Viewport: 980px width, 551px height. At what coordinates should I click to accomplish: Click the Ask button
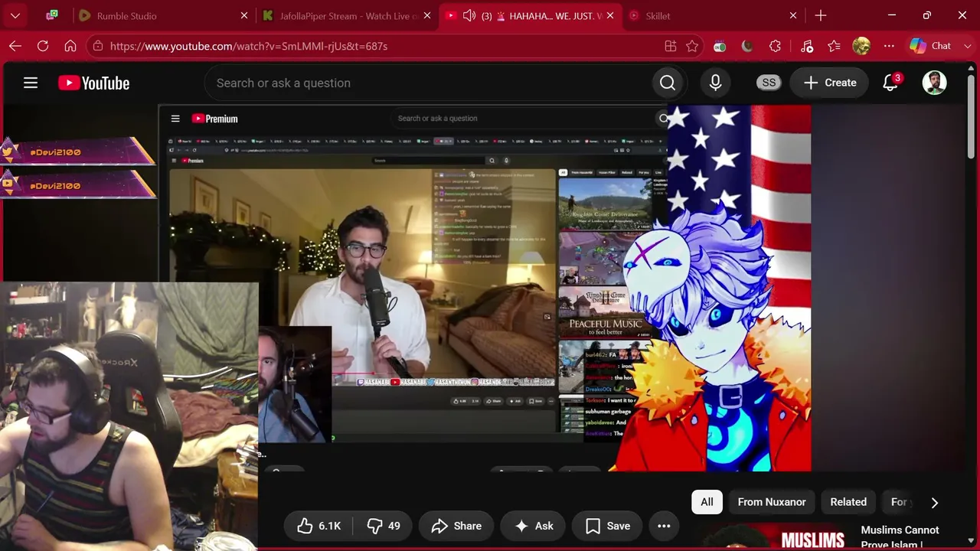[x=534, y=526]
